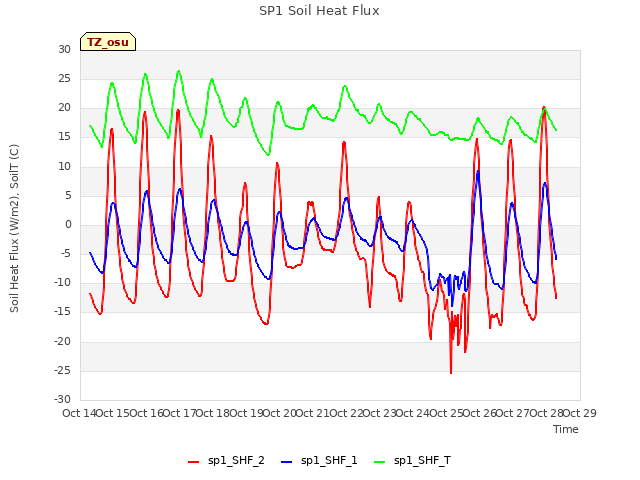The height and width of the screenshot is (480, 640).
Task: Toggle the sp1_SHF_T legend entry
Action: point(412,461)
